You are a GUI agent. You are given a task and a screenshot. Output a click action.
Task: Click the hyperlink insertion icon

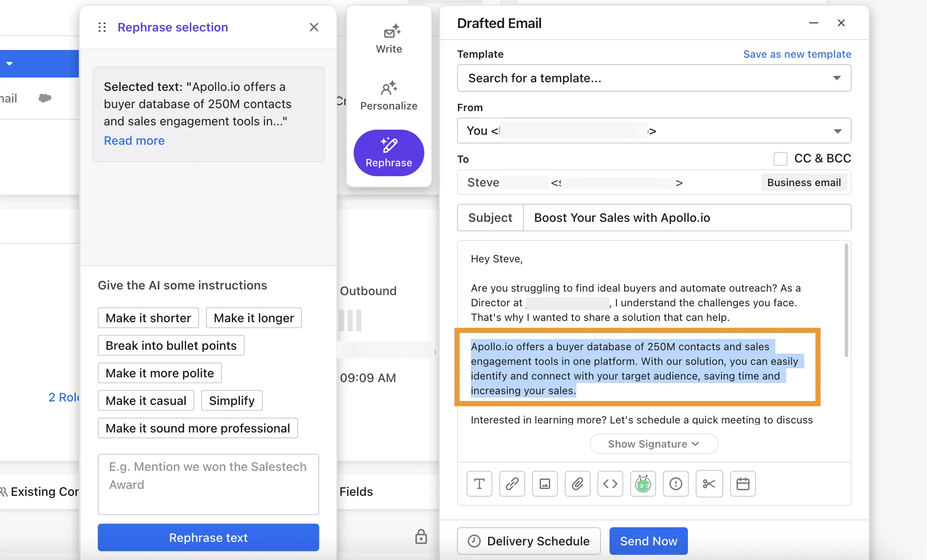pos(513,483)
